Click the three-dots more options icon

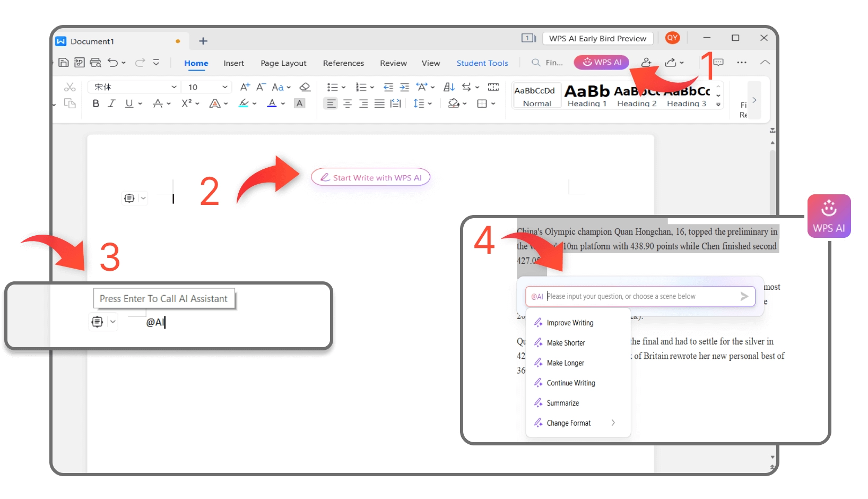[742, 63]
